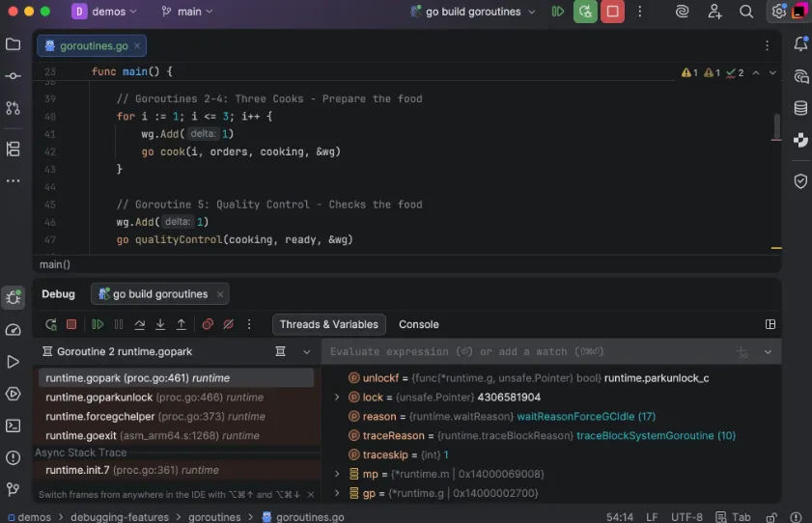Switch to the Console tab
The height and width of the screenshot is (523, 812).
tap(418, 324)
